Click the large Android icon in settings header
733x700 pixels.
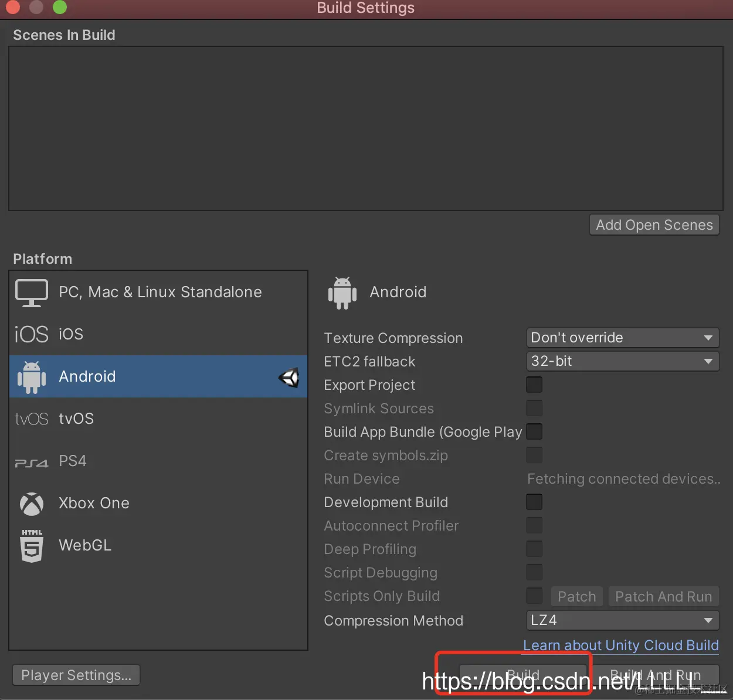(342, 293)
